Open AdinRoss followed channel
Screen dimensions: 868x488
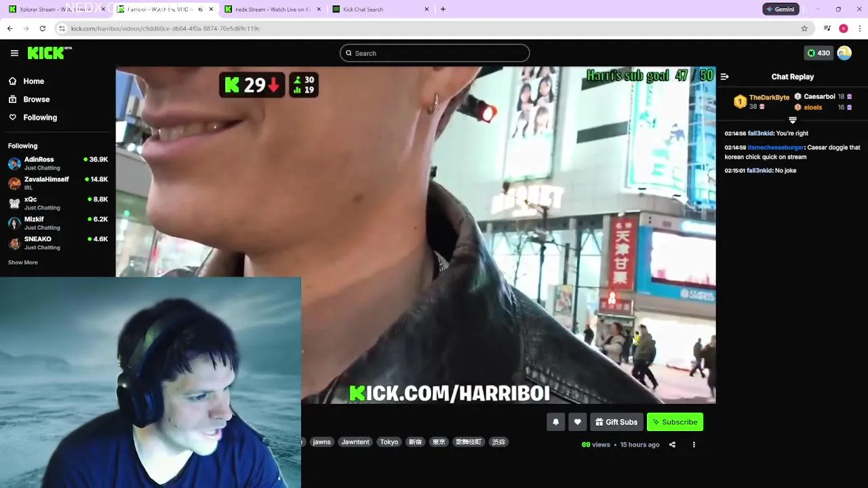pyautogui.click(x=58, y=163)
